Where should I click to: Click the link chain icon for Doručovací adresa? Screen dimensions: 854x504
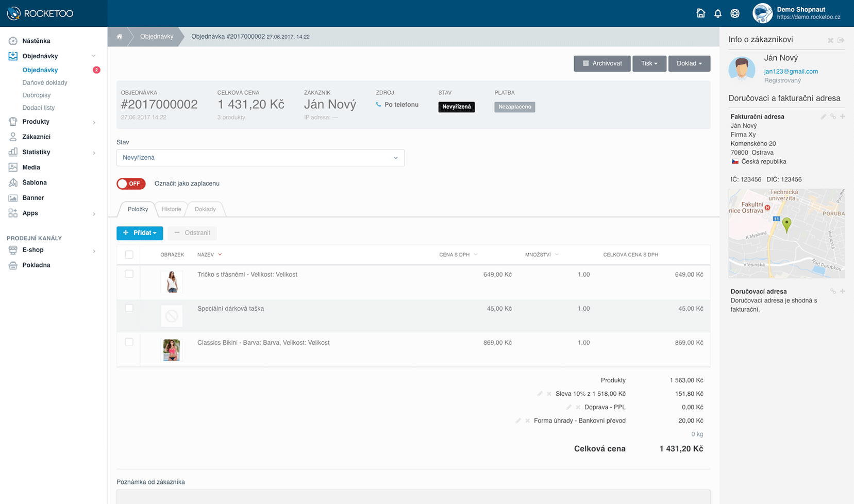833,292
